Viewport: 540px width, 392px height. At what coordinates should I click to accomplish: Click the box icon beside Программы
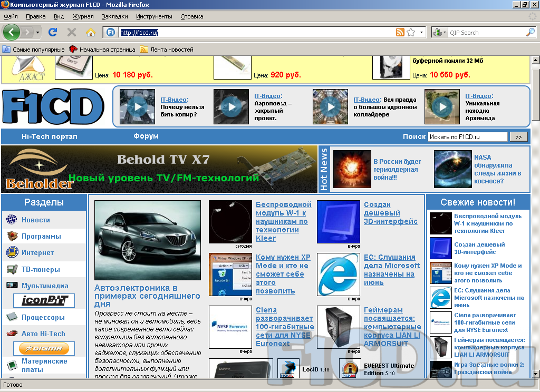point(13,236)
